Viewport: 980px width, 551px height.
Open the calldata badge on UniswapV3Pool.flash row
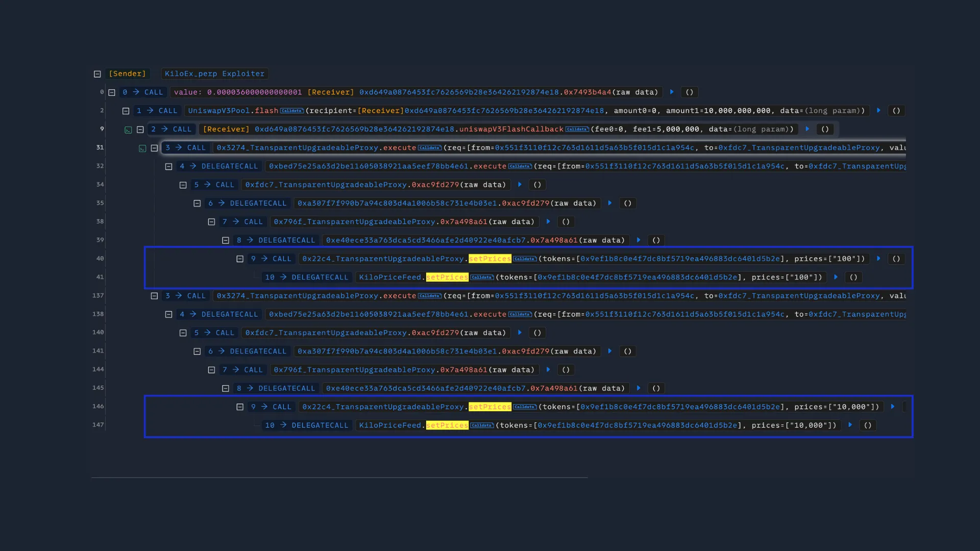292,111
